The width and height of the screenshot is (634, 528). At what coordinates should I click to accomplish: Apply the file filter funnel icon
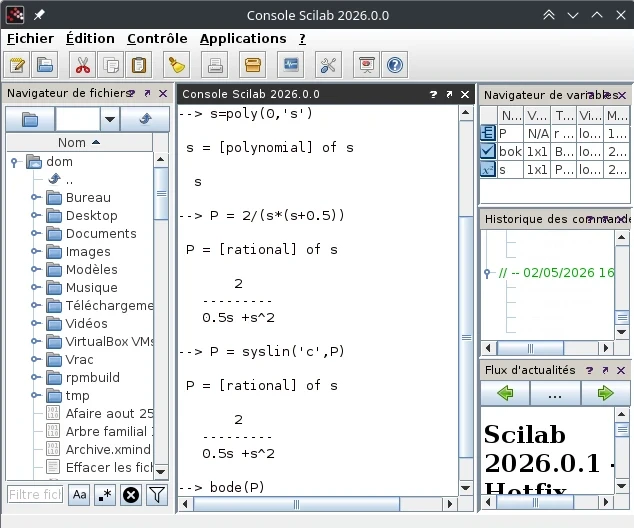click(x=157, y=494)
